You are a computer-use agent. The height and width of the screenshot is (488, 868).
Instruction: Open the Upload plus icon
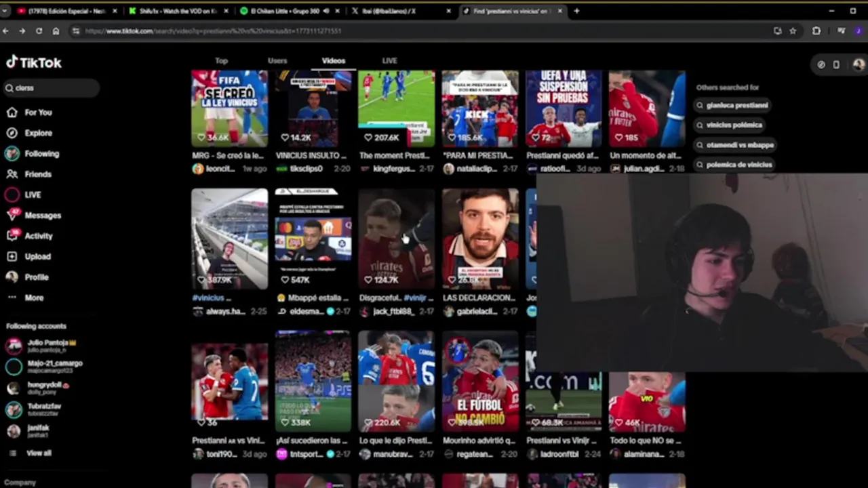pos(12,256)
